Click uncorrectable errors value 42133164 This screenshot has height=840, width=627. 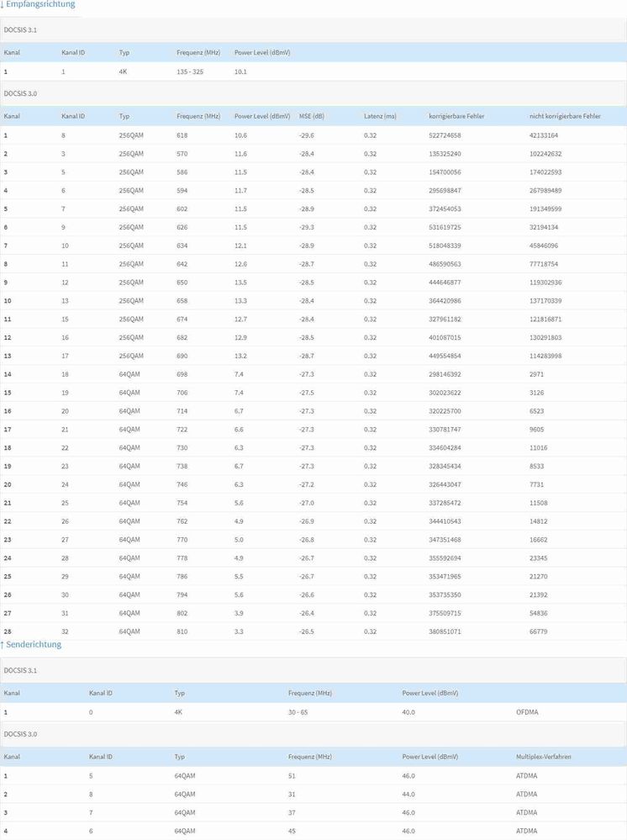click(x=544, y=135)
